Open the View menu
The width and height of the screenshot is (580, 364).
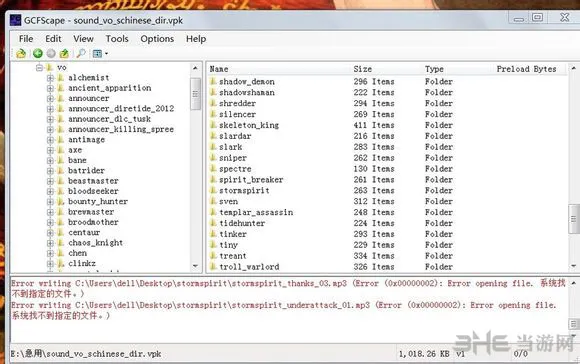click(83, 39)
